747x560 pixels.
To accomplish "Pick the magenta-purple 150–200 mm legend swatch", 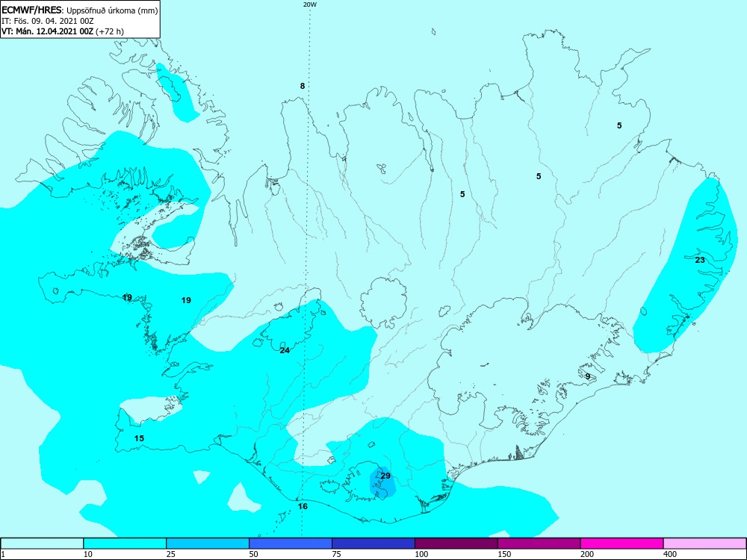I will tap(539, 544).
